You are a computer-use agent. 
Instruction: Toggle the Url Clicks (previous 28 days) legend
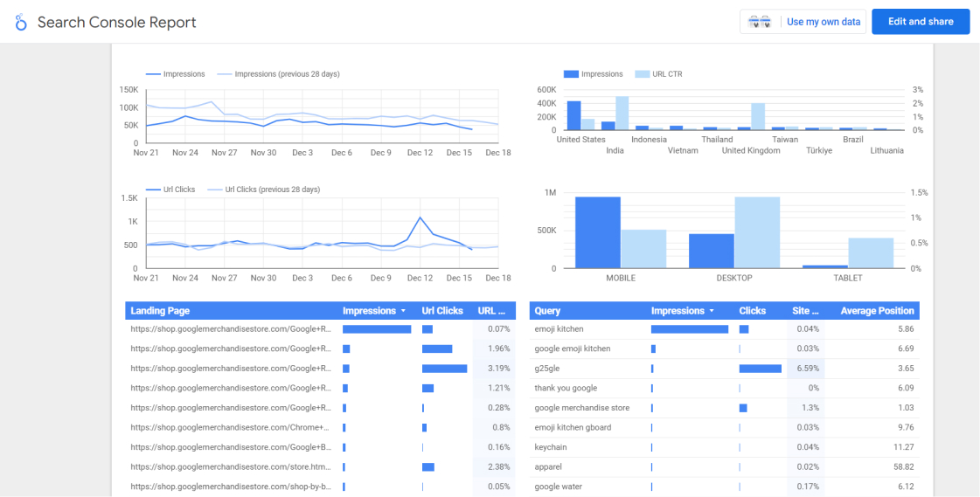click(x=264, y=190)
